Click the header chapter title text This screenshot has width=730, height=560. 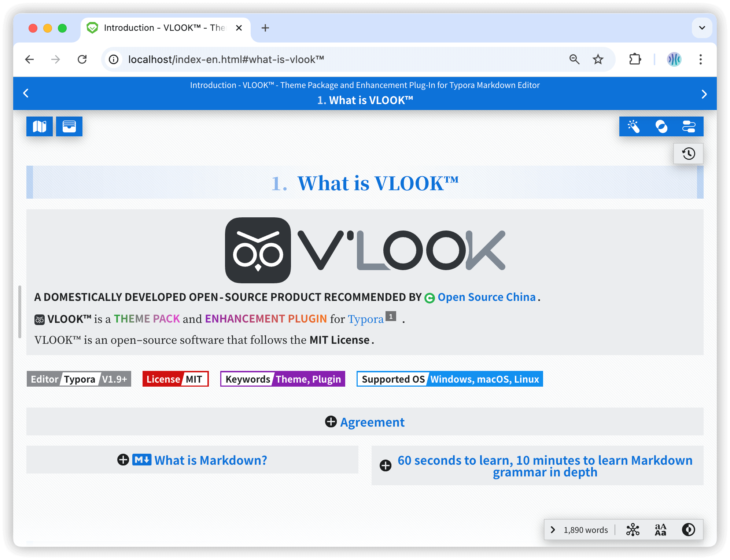pos(365,100)
